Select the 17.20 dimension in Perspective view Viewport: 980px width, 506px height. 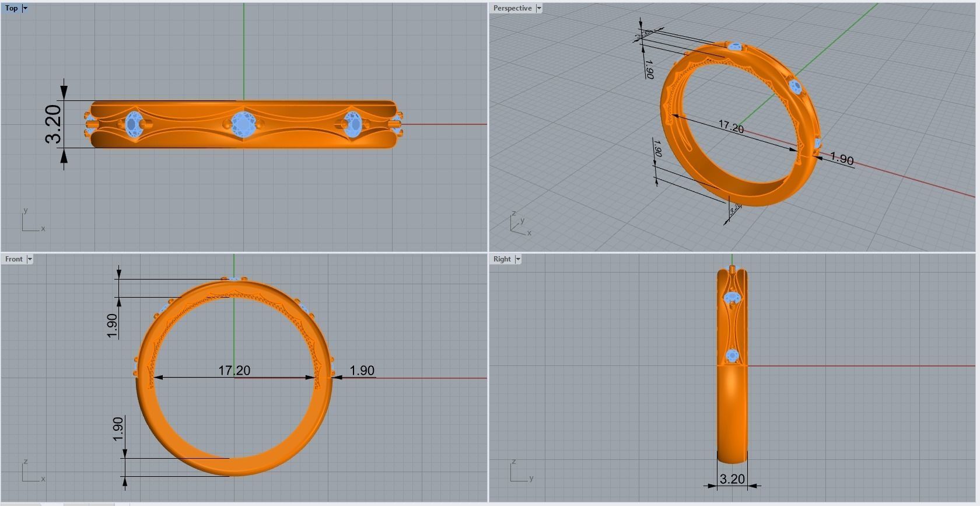(731, 126)
